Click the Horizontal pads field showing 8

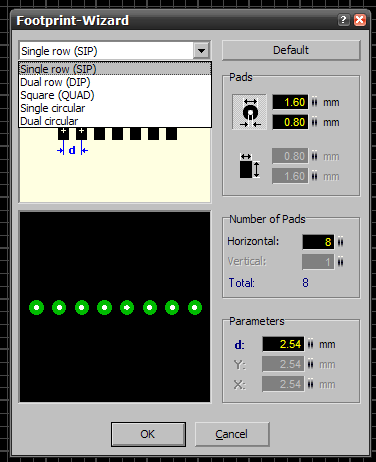click(318, 242)
